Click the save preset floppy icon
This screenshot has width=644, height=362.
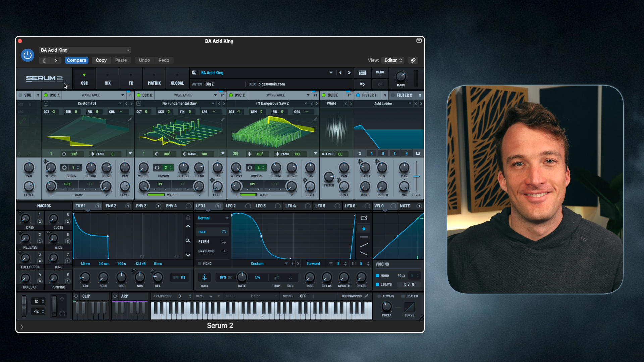(194, 73)
